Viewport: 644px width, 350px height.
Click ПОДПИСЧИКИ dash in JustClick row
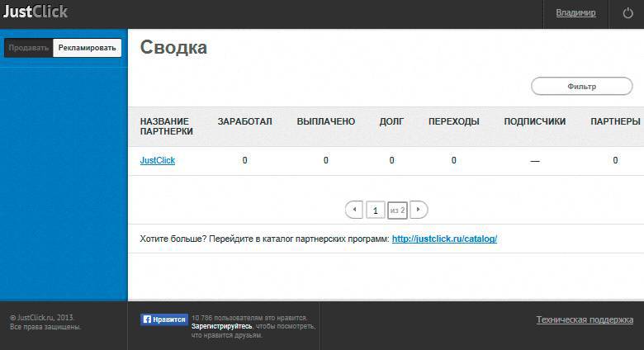(x=535, y=161)
